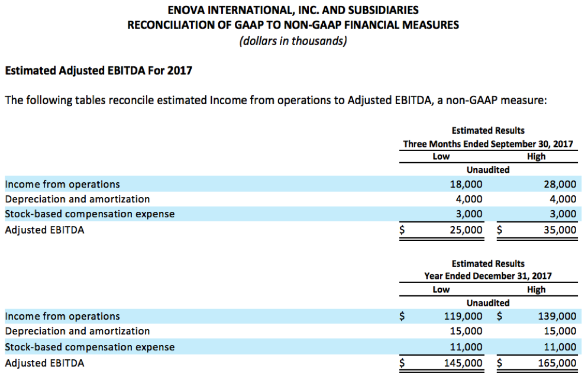Screen dimensions: 588x377
Task: Click "Stock-based compensation expense" label in full-year table
Action: pos(90,347)
